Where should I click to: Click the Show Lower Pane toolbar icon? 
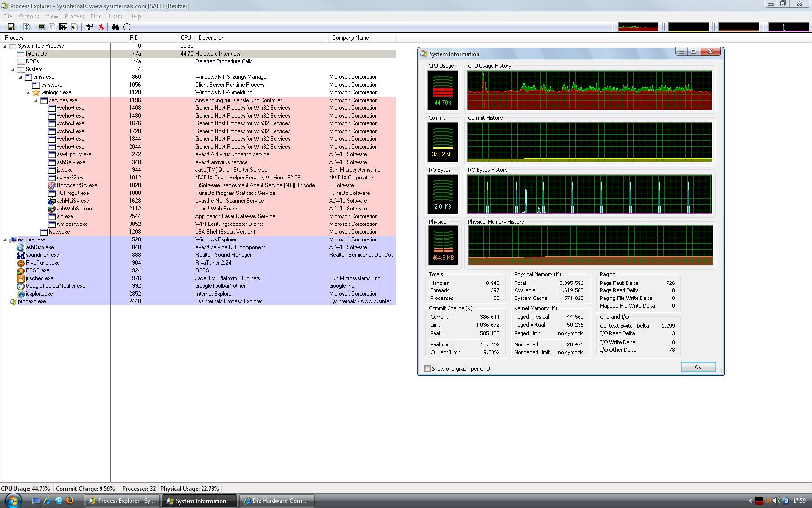[x=63, y=27]
